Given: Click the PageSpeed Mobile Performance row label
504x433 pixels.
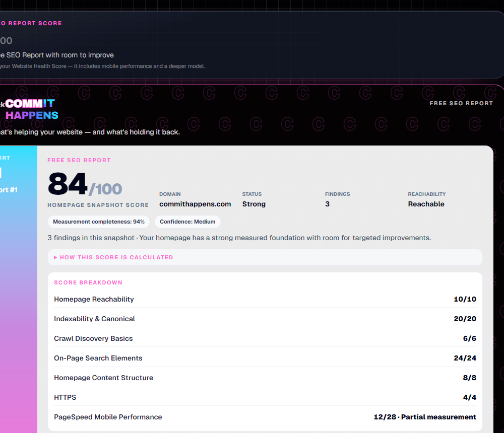Looking at the screenshot, I should point(108,417).
